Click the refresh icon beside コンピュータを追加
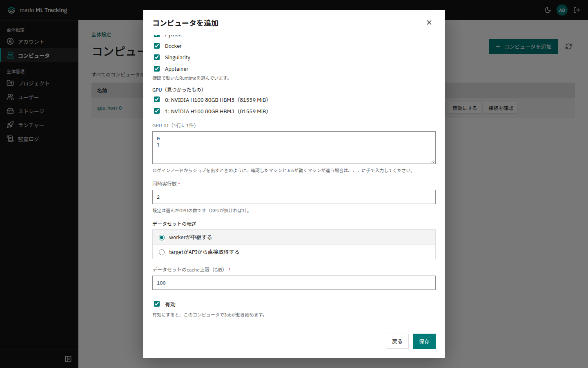The width and height of the screenshot is (588, 368). coord(568,47)
